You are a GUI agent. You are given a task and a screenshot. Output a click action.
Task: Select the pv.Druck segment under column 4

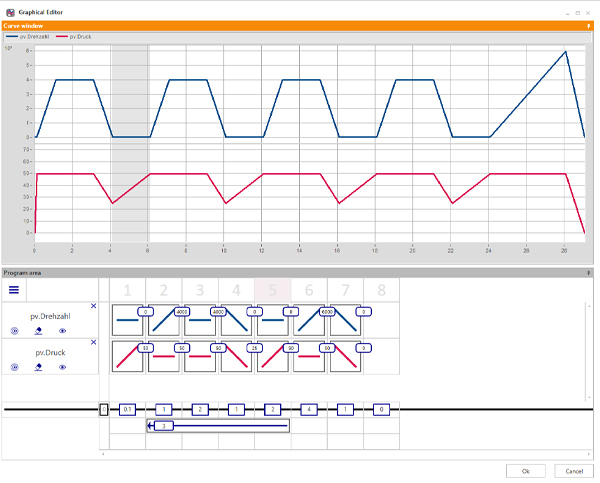236,356
